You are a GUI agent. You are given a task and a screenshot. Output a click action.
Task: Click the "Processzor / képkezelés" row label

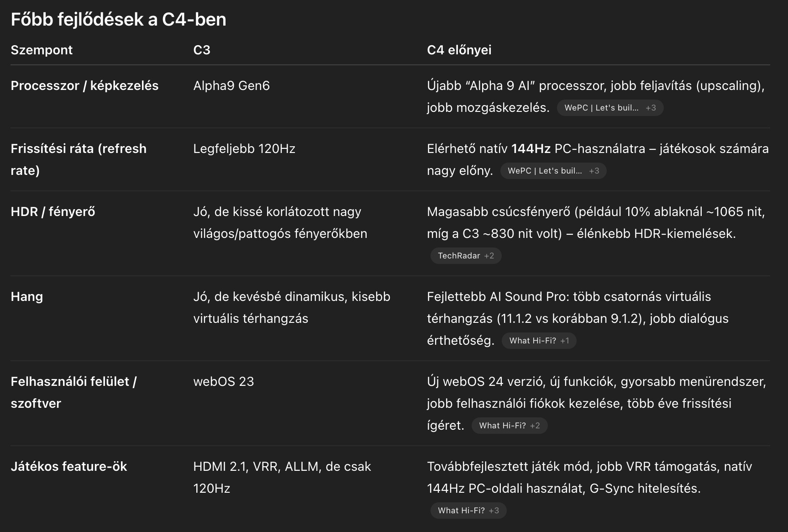[84, 85]
